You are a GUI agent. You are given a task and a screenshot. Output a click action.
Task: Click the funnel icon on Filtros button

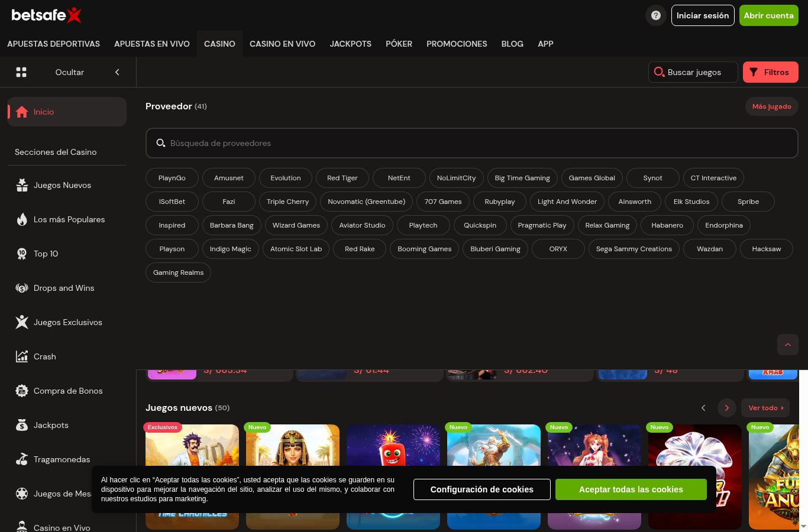[754, 72]
